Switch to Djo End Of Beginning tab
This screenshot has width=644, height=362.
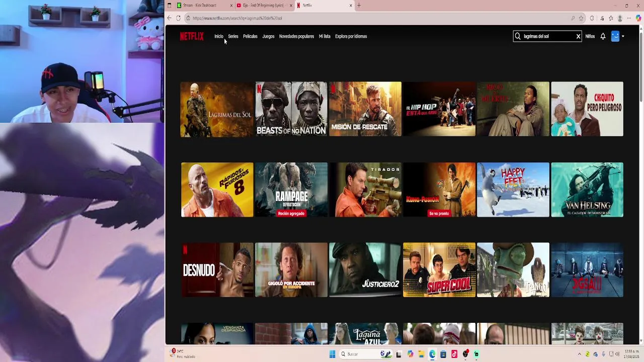(x=264, y=5)
